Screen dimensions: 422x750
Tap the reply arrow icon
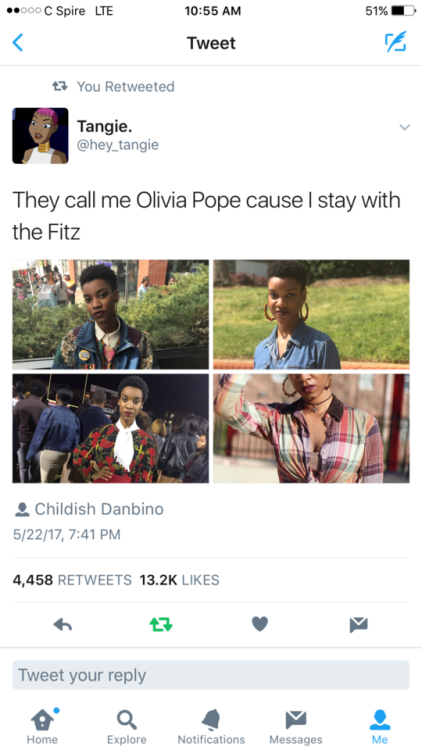coord(63,624)
